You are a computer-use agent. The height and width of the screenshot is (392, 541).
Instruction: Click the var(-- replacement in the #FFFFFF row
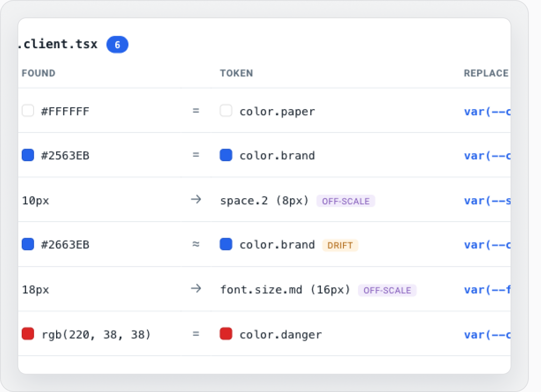tap(487, 112)
